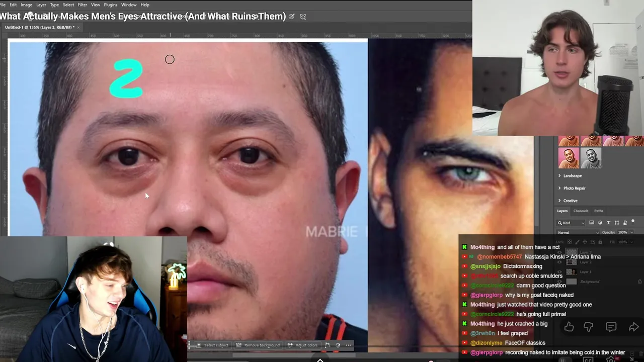Click the like thumbs-up icon
644x362 pixels.
[569, 327]
